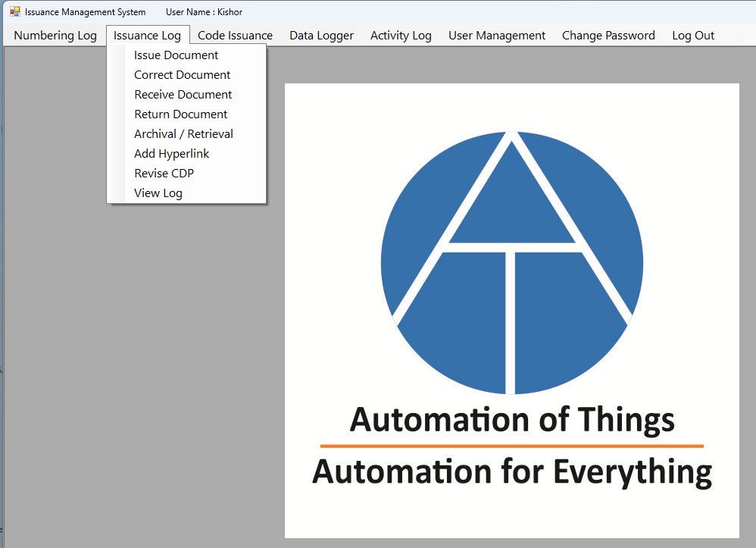Select Change Password in the menu bar
756x548 pixels.
[x=608, y=35]
